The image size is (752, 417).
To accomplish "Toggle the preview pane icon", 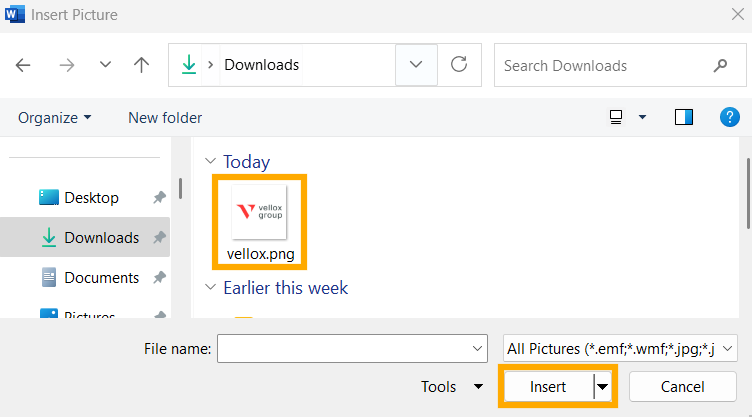I will pyautogui.click(x=684, y=117).
